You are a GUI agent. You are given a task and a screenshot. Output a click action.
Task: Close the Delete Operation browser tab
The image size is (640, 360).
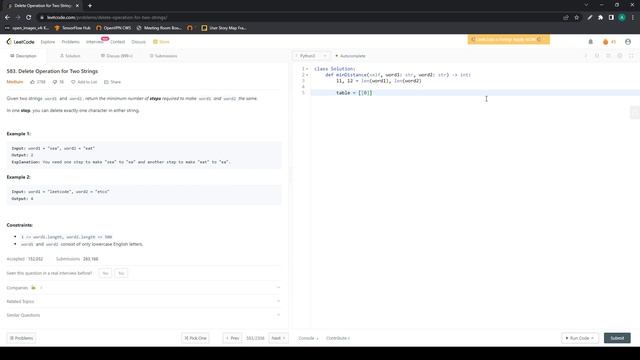(x=77, y=6)
